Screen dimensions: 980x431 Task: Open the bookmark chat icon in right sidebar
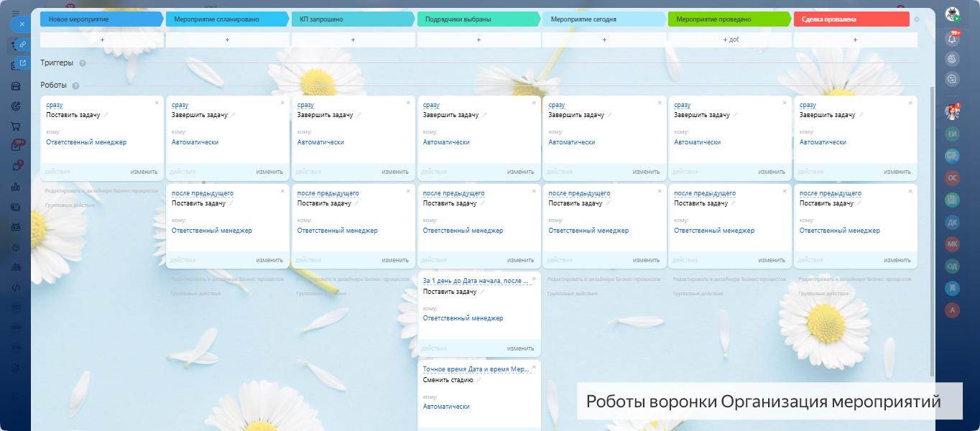(953, 288)
